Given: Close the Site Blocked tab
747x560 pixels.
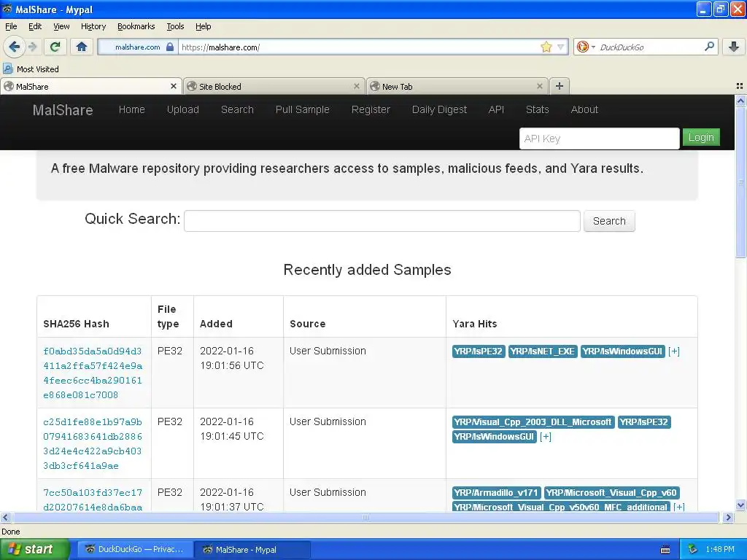Looking at the screenshot, I should click(x=356, y=86).
